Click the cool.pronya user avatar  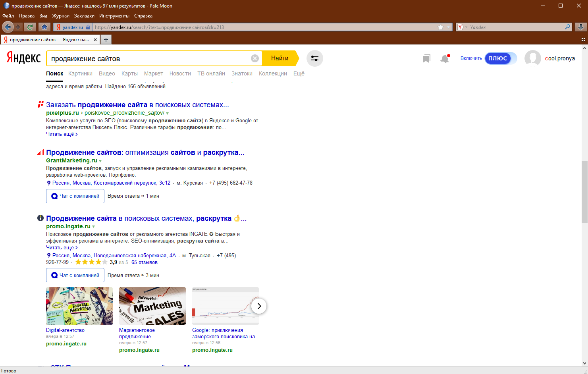pyautogui.click(x=533, y=58)
